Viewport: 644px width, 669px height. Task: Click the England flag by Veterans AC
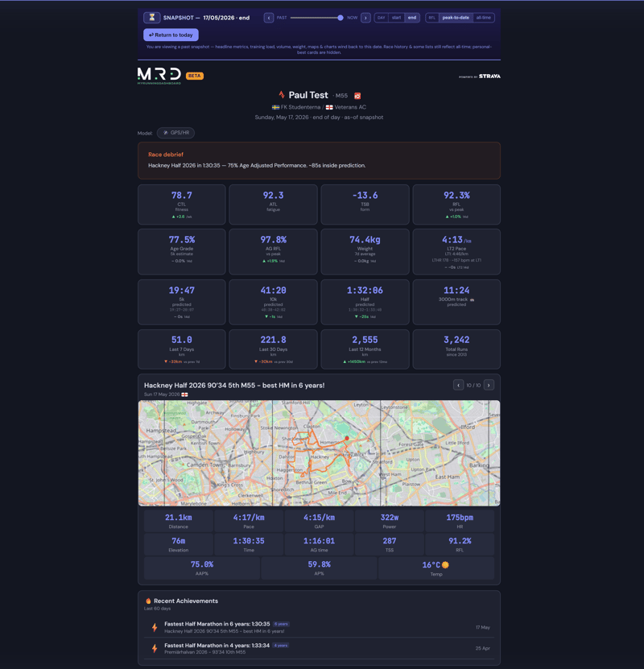329,108
